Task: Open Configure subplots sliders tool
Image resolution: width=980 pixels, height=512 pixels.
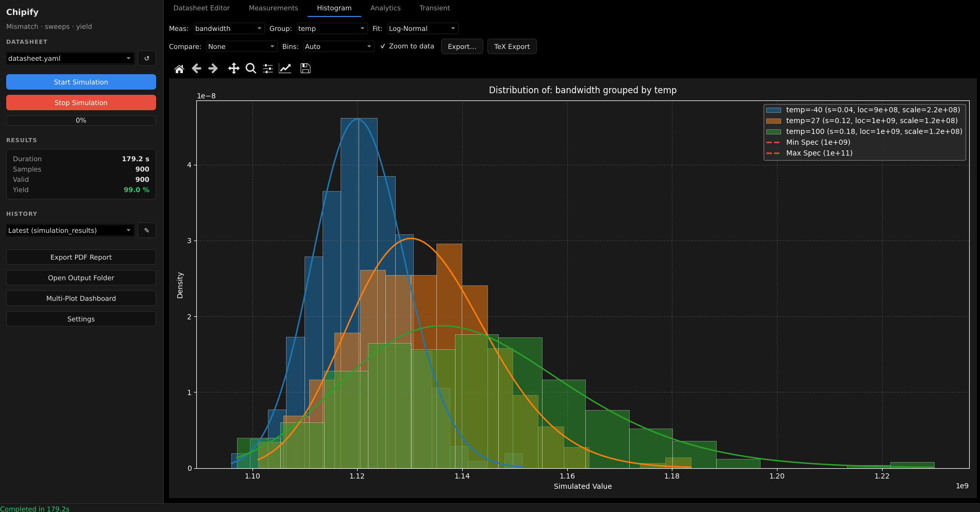Action: pyautogui.click(x=268, y=69)
